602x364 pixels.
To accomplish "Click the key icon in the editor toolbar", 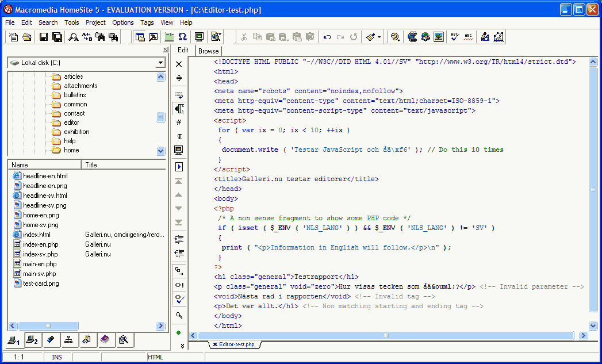I will tap(179, 316).
